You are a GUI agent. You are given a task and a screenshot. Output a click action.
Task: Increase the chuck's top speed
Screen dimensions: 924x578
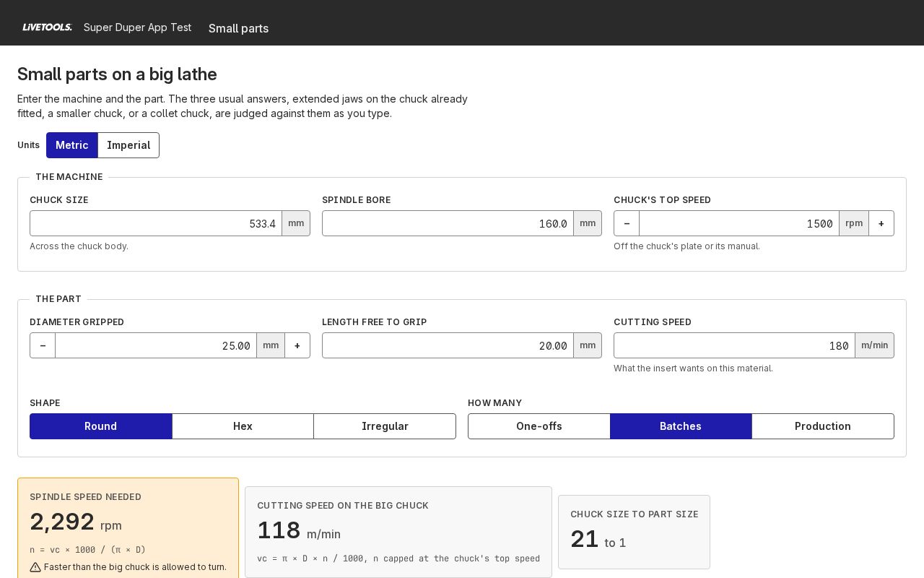pyautogui.click(x=881, y=223)
